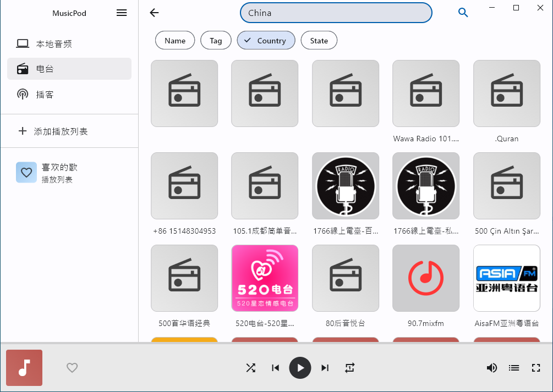Show the playback queue list
553x392 pixels.
(513, 368)
